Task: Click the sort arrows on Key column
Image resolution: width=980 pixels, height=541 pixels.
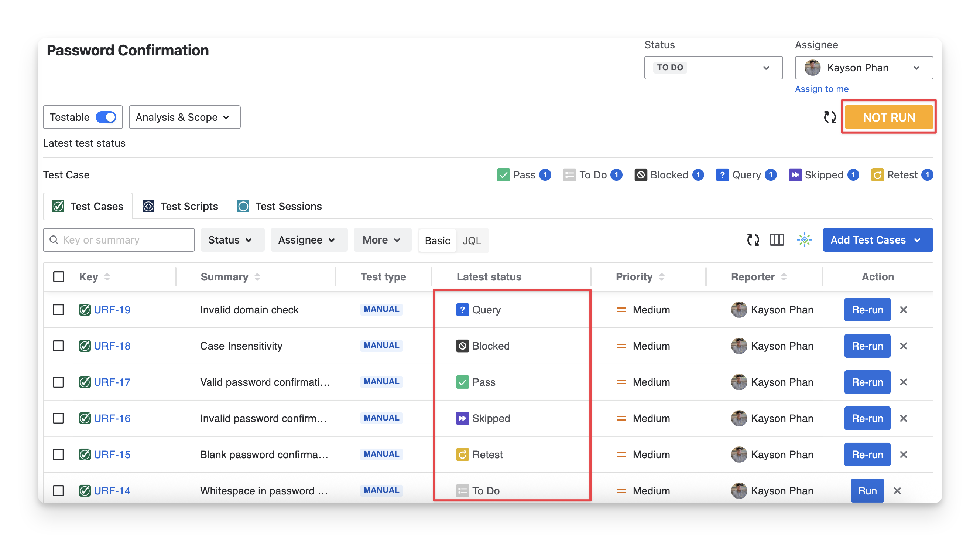Action: (x=107, y=277)
